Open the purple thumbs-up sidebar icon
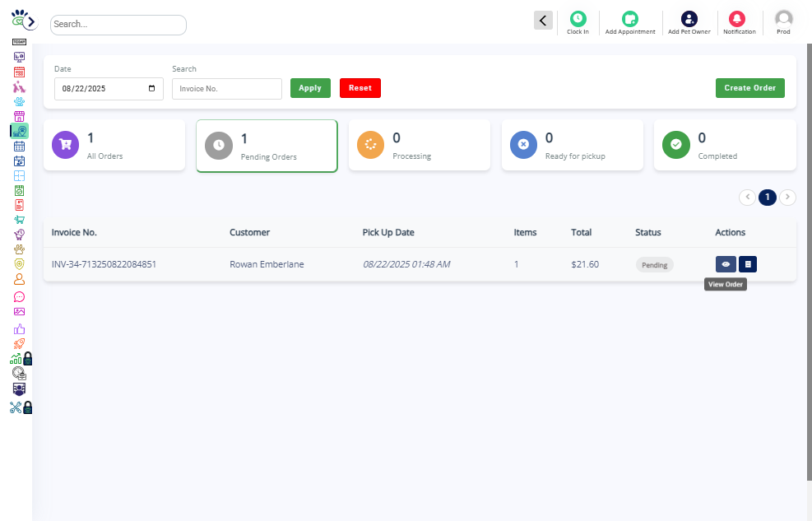 coord(19,329)
